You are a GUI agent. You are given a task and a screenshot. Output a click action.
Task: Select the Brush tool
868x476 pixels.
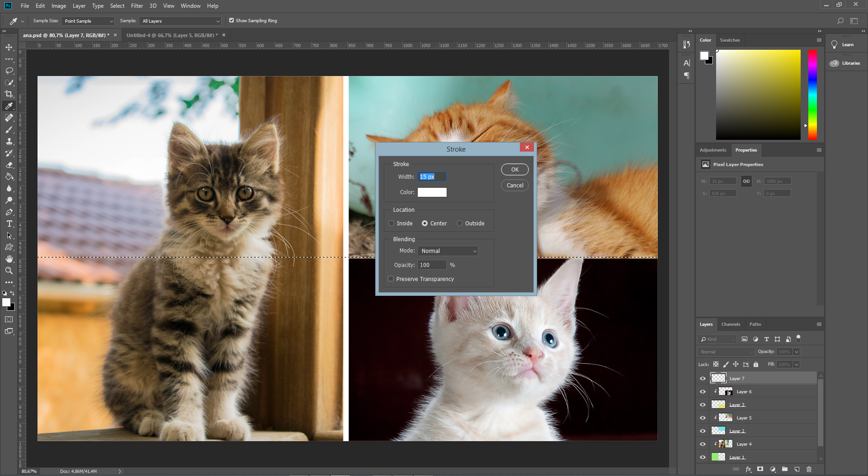[x=9, y=129]
